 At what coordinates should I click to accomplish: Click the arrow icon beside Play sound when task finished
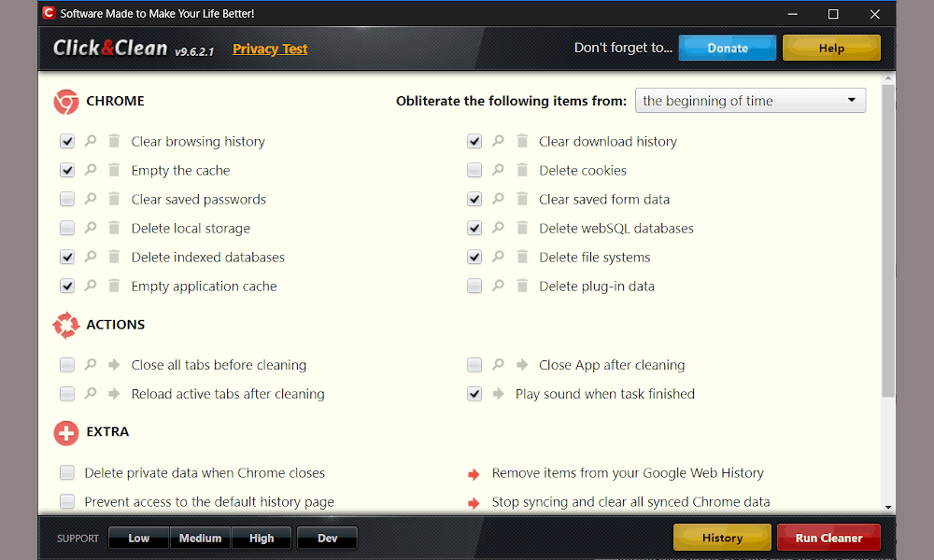(x=498, y=394)
